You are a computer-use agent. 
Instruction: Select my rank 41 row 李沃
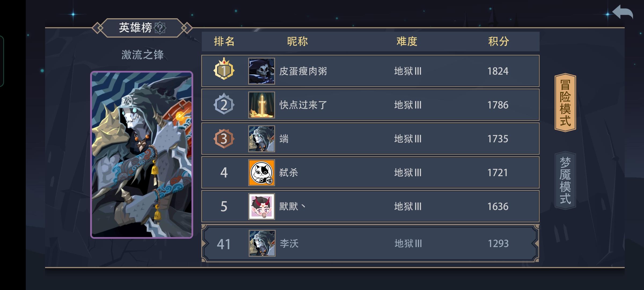coord(370,243)
